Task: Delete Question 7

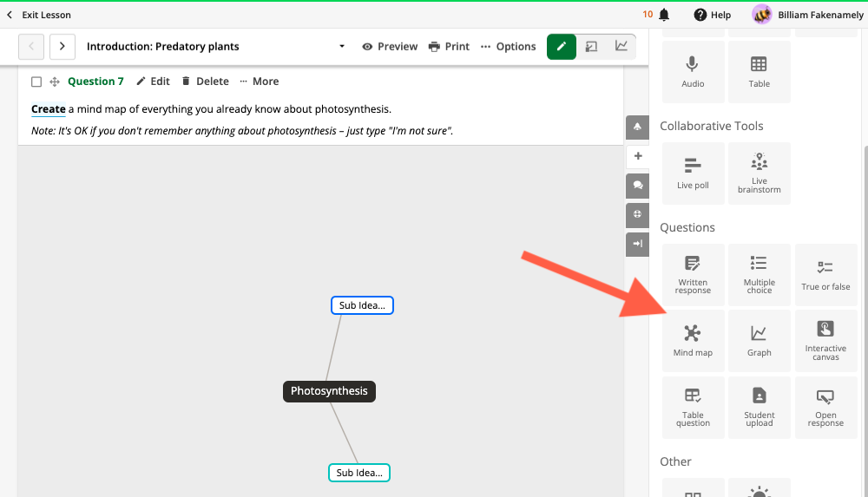Action: (206, 82)
